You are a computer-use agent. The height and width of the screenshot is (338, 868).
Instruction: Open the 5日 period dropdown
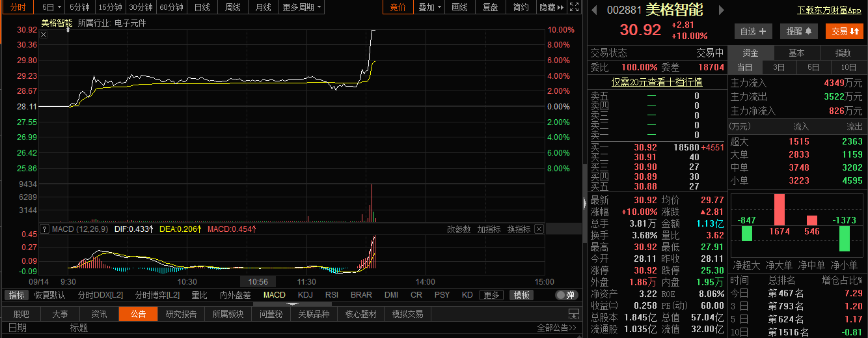pyautogui.click(x=51, y=8)
